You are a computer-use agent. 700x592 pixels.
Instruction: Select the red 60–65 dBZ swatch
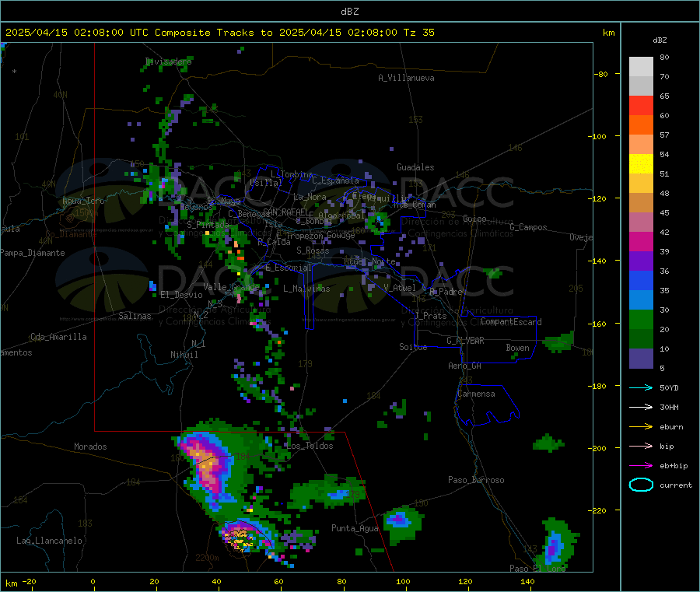[x=641, y=105]
